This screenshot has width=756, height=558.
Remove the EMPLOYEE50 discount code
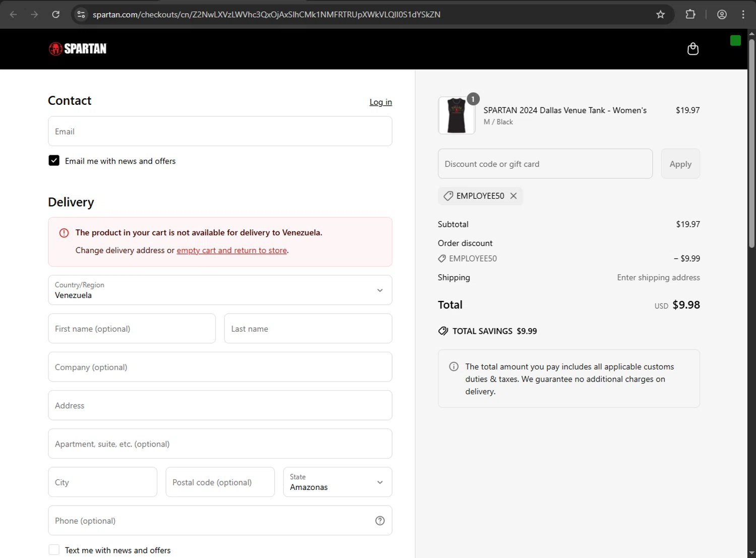514,196
